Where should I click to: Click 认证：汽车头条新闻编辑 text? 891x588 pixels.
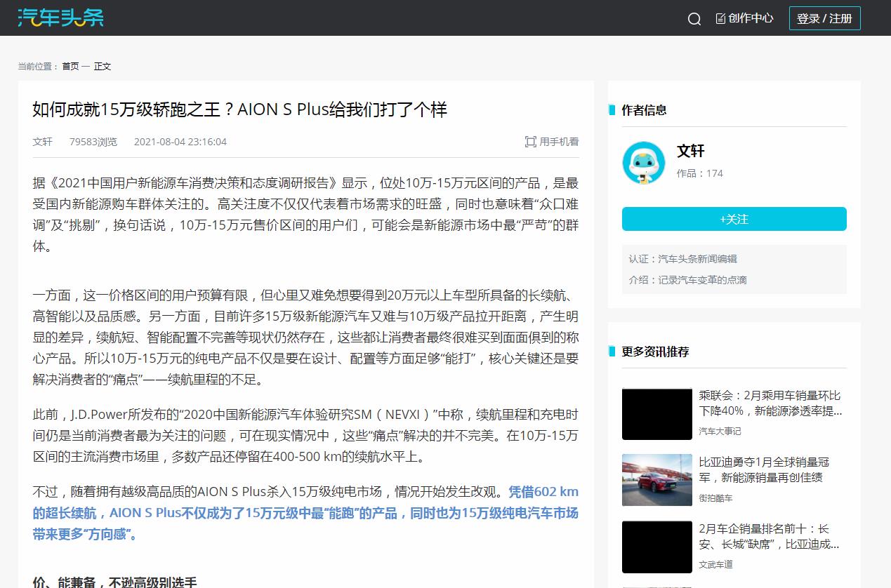pyautogui.click(x=682, y=259)
